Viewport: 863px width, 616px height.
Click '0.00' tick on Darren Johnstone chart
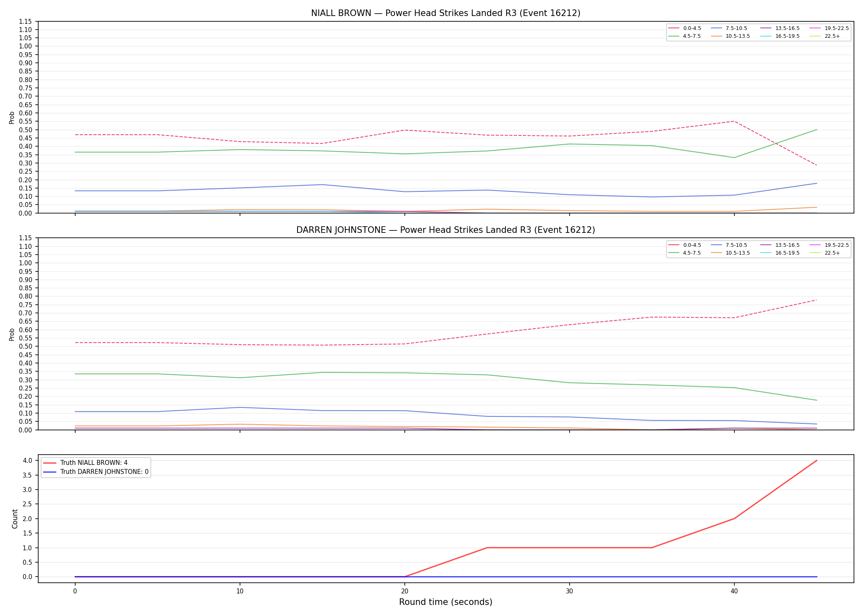tap(26, 430)
